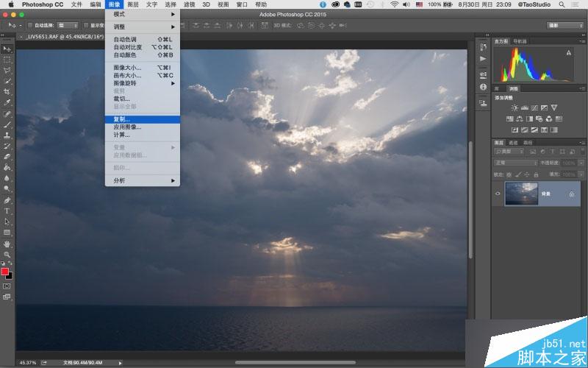Viewport: 588px width, 368px height.
Task: Select the Quick Selection tool
Action: coord(7,81)
